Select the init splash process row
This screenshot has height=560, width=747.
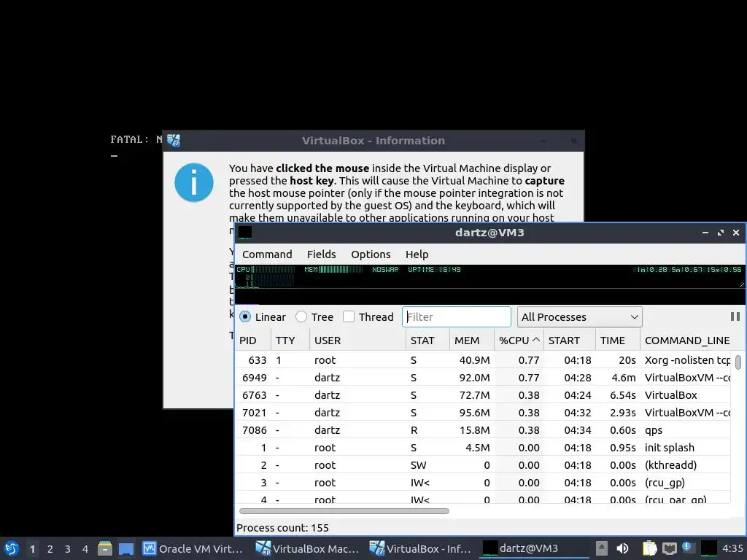[x=483, y=448]
